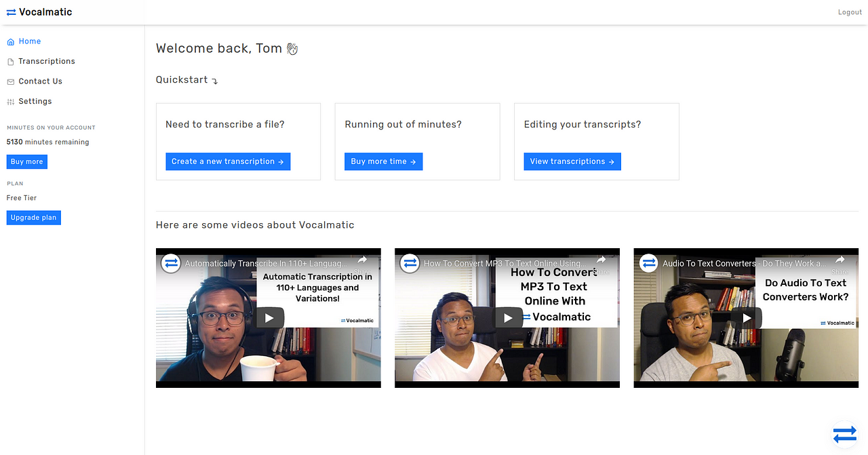Viewport: 868px width, 455px height.
Task: Click the 'Free Tier' plan text
Action: (22, 198)
